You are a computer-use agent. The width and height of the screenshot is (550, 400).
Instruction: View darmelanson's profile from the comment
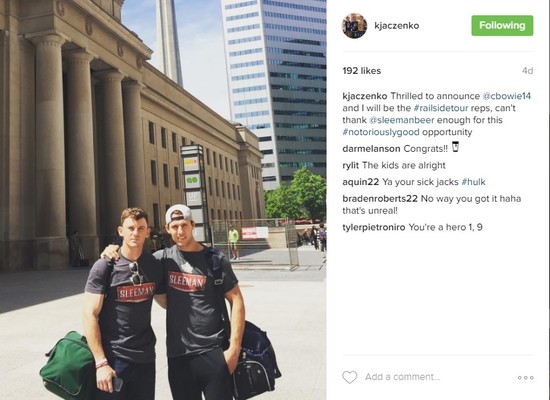click(371, 149)
